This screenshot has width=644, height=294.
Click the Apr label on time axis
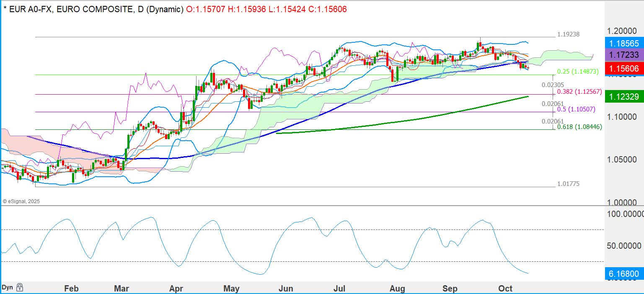176,289
